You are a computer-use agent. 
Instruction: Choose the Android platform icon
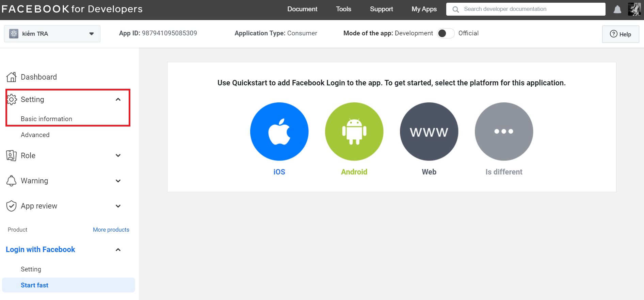[354, 132]
